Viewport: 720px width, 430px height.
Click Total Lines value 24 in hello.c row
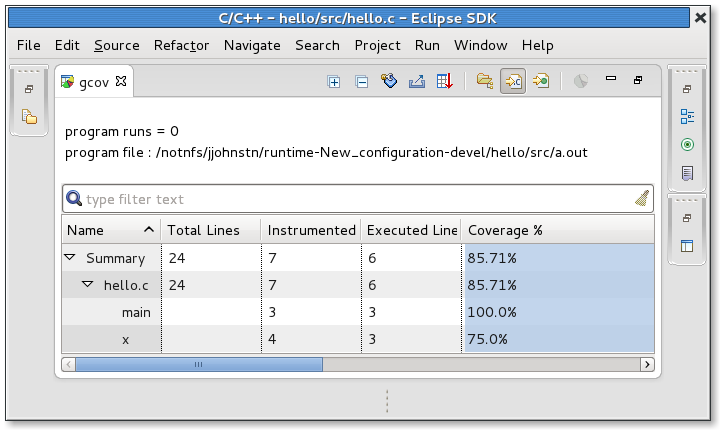177,285
